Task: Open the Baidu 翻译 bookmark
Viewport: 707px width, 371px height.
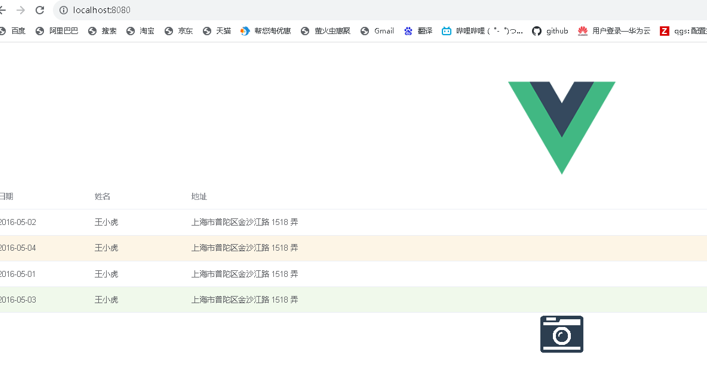Action: pos(418,31)
